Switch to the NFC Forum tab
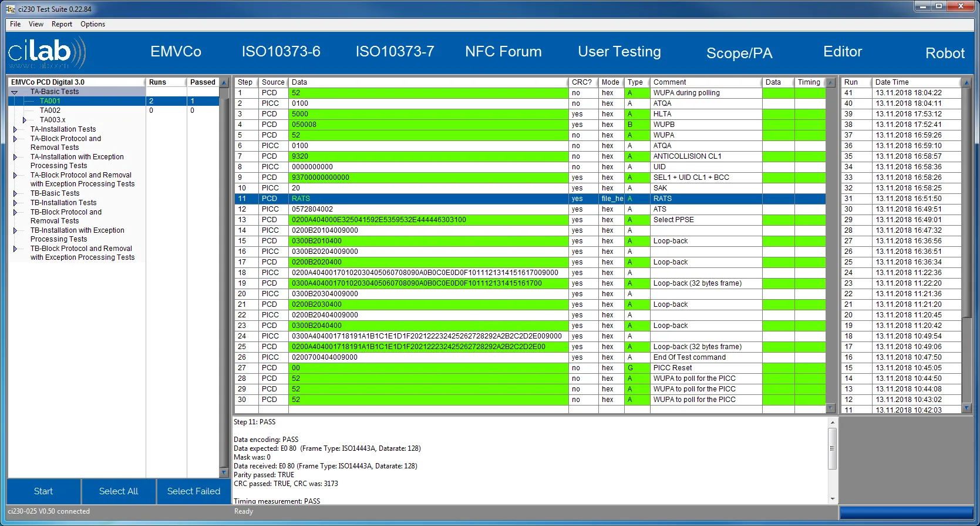This screenshot has height=526, width=980. coord(503,52)
